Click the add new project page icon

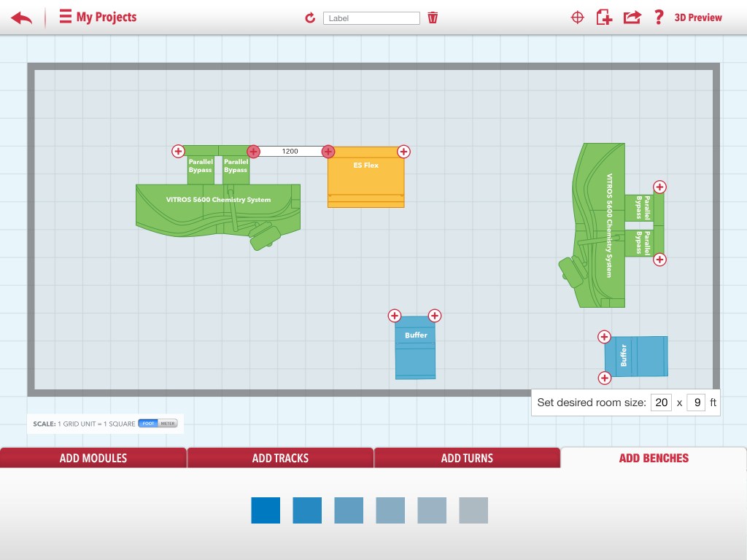[604, 17]
